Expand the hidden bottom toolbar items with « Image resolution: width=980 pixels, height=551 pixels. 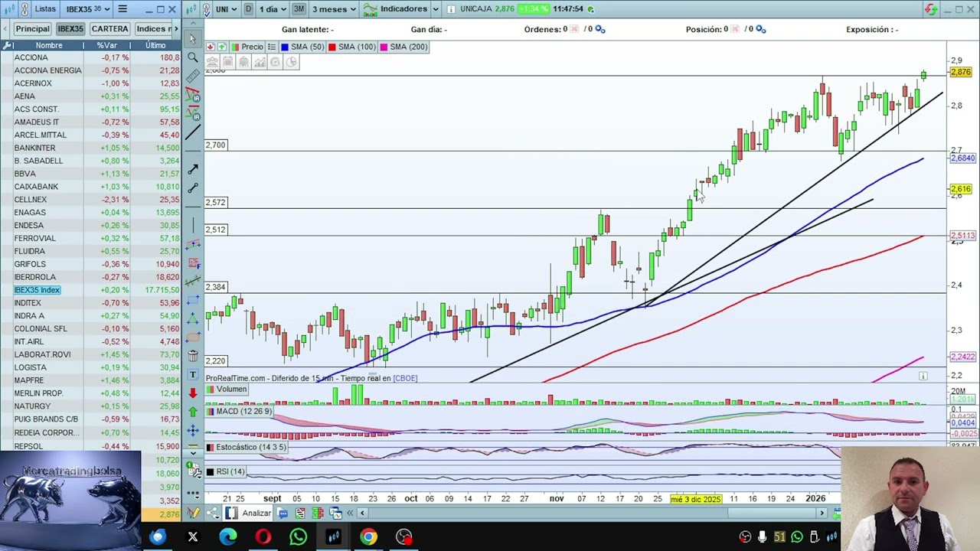[x=351, y=513]
